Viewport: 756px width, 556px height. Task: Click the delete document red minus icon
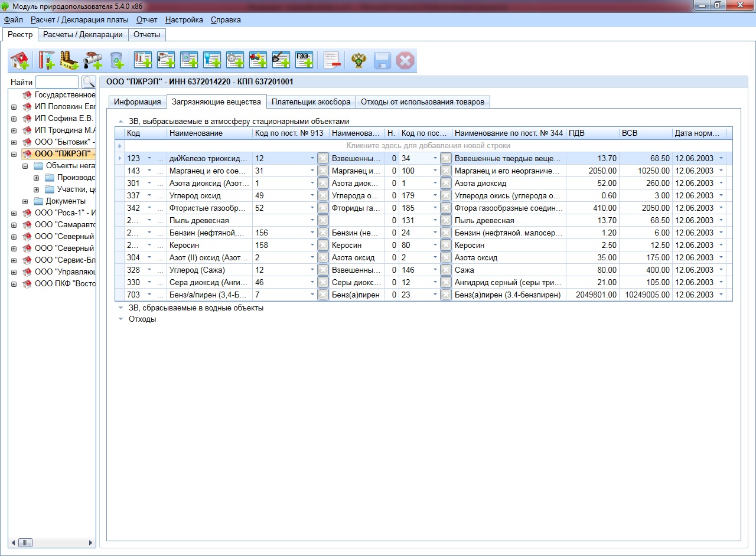click(x=332, y=60)
